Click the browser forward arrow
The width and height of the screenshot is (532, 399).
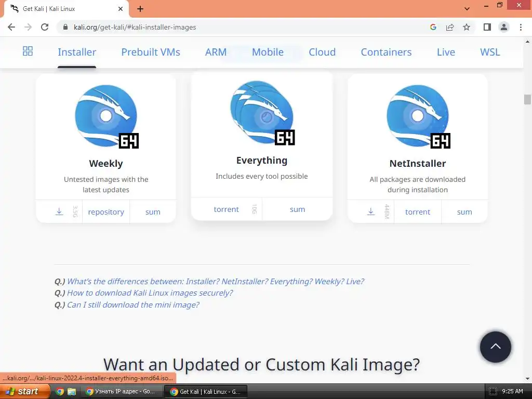point(28,27)
